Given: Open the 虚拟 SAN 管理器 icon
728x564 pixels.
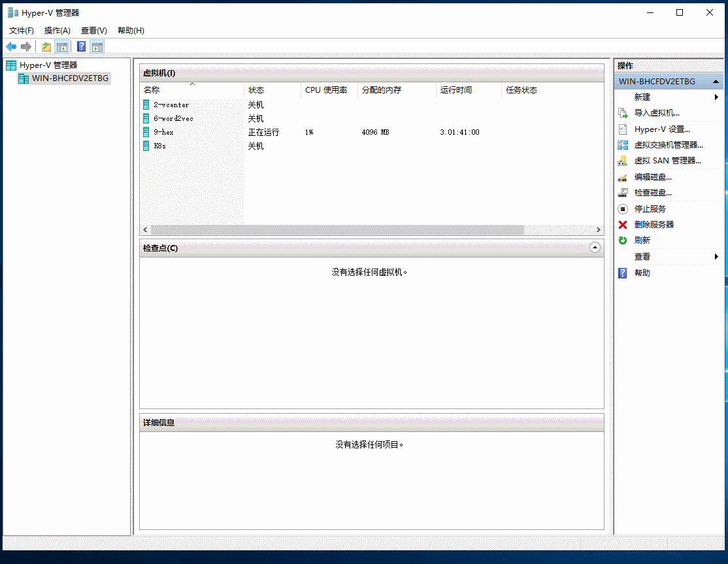Looking at the screenshot, I should (x=623, y=160).
